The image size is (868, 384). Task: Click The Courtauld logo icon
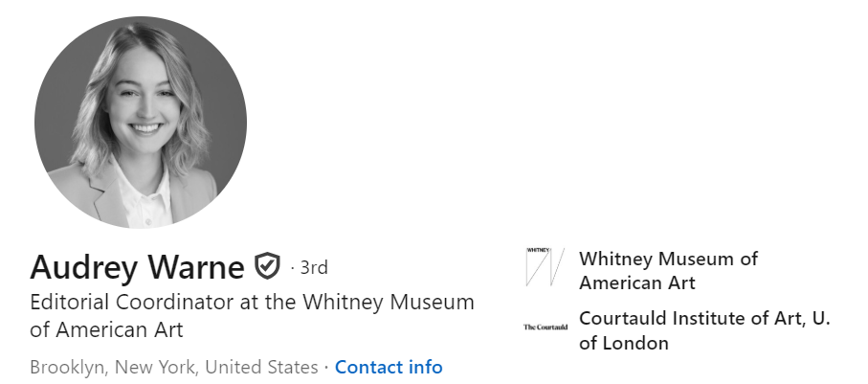[545, 328]
